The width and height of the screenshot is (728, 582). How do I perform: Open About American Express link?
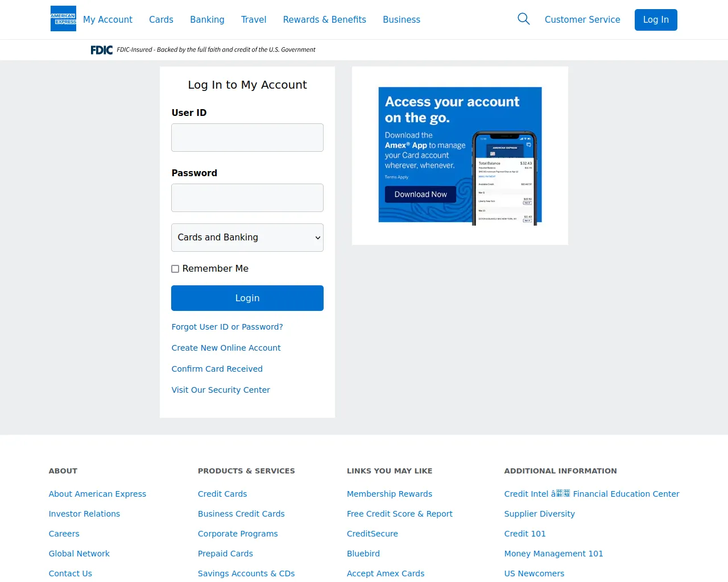97,494
